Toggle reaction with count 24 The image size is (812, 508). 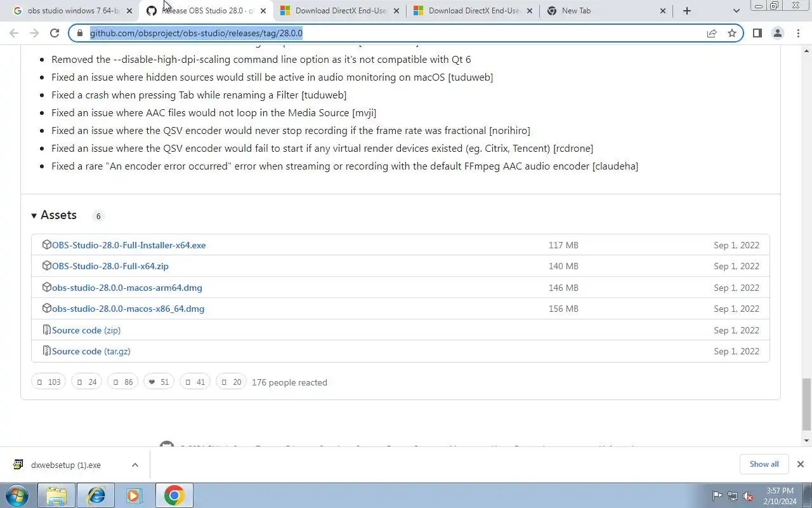tap(86, 382)
